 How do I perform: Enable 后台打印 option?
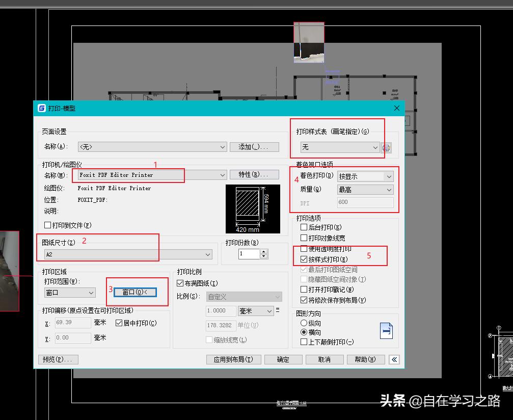(304, 226)
